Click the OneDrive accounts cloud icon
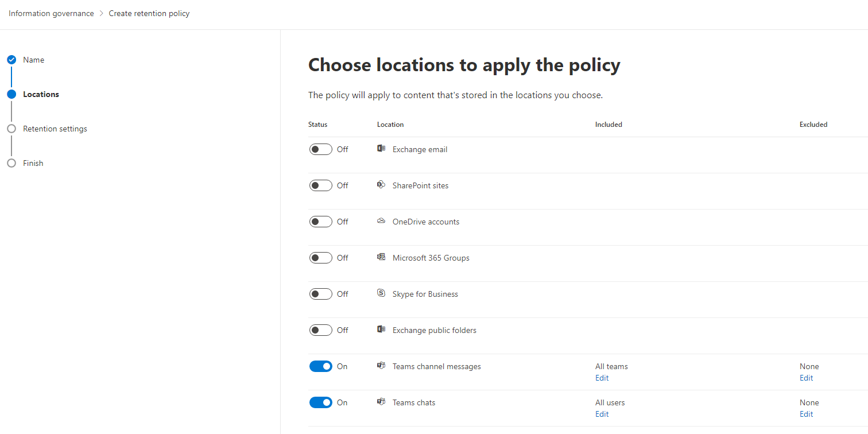The width and height of the screenshot is (868, 434). click(x=381, y=221)
